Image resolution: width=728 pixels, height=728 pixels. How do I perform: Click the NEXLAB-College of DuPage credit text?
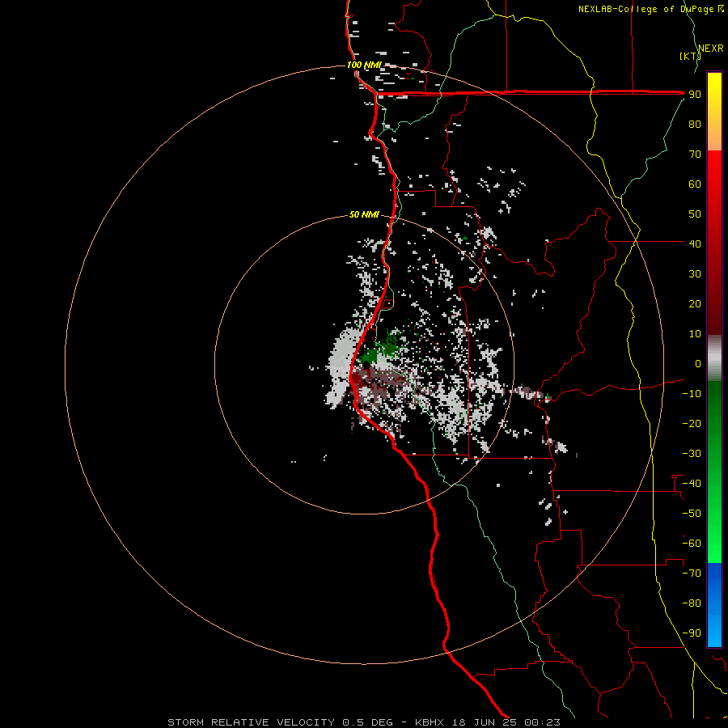click(x=650, y=9)
